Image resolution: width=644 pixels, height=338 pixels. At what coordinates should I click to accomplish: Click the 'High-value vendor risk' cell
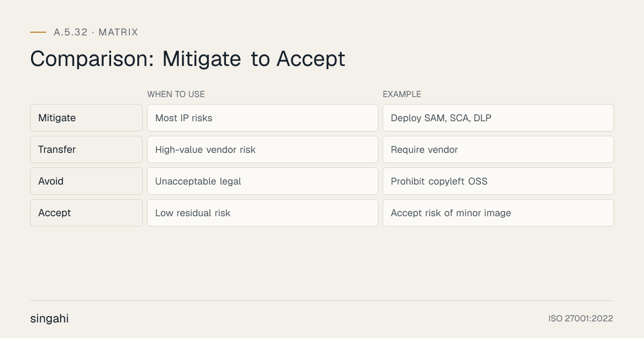pyautogui.click(x=262, y=150)
